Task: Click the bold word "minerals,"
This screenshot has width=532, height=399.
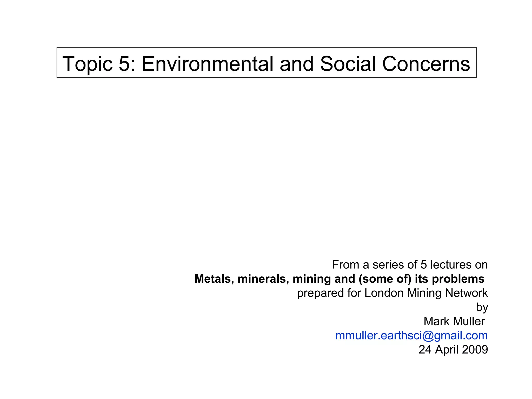Action: click(263, 279)
